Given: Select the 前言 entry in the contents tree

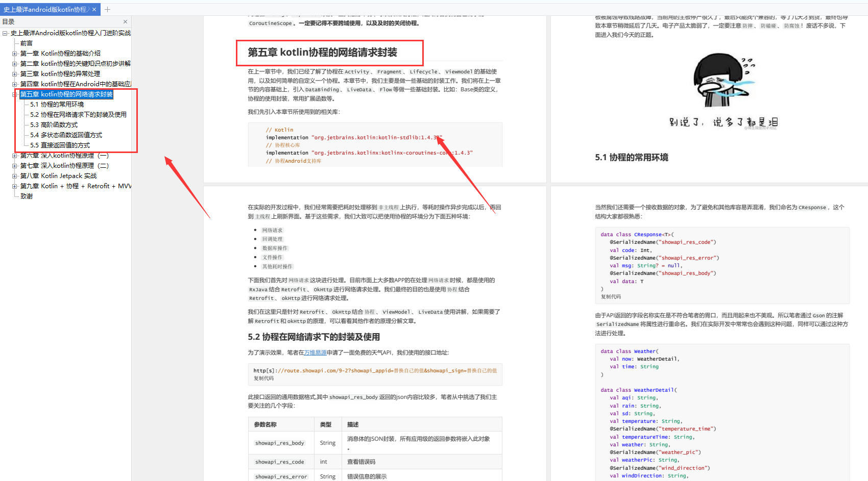Looking at the screenshot, I should [x=27, y=43].
